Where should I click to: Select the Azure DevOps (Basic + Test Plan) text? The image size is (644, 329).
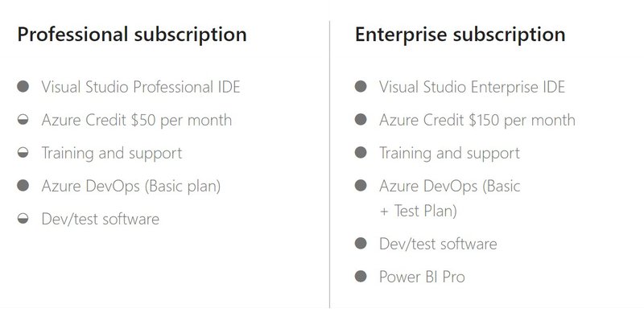coord(450,198)
